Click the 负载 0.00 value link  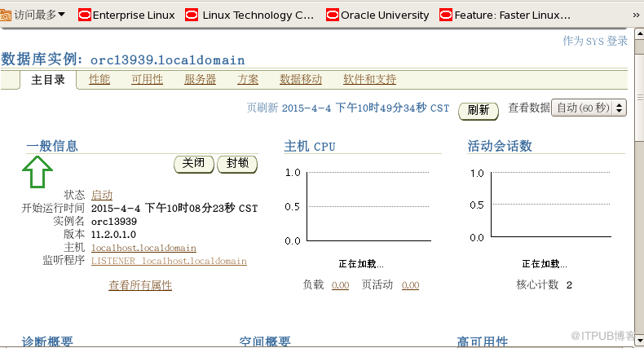click(341, 285)
